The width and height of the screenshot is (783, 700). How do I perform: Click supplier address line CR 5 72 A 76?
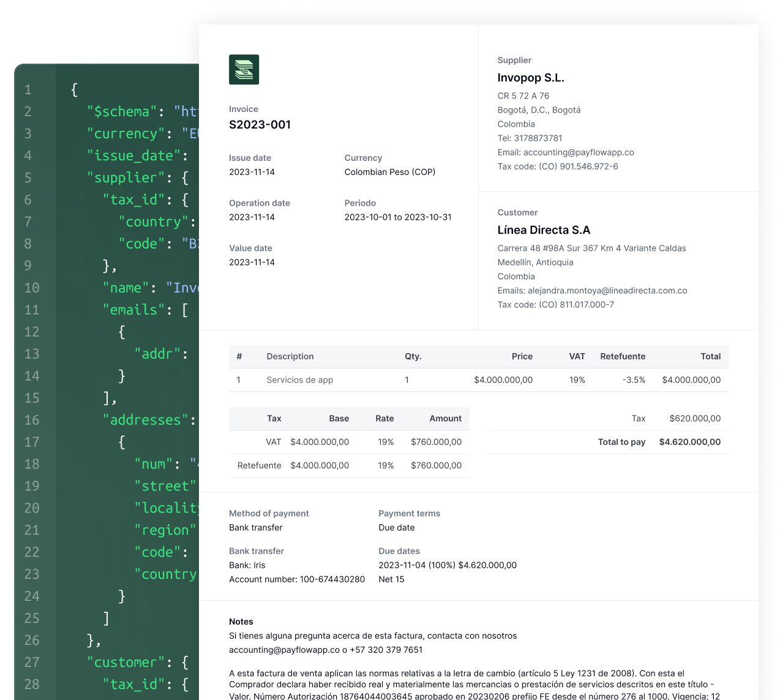point(523,96)
